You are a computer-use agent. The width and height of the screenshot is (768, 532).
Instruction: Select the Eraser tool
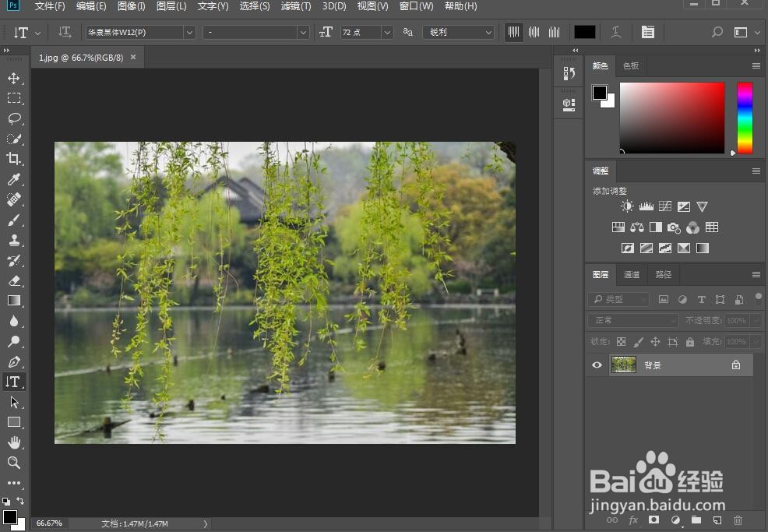point(14,280)
